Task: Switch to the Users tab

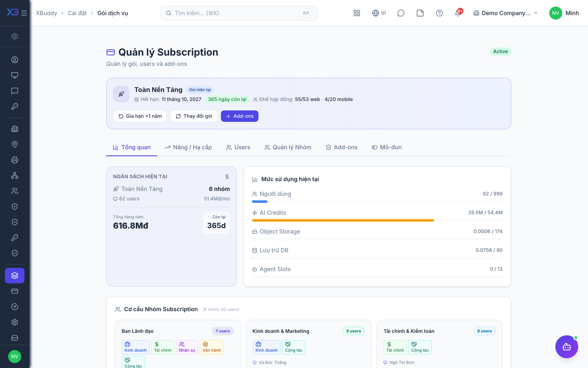Action: [x=238, y=147]
